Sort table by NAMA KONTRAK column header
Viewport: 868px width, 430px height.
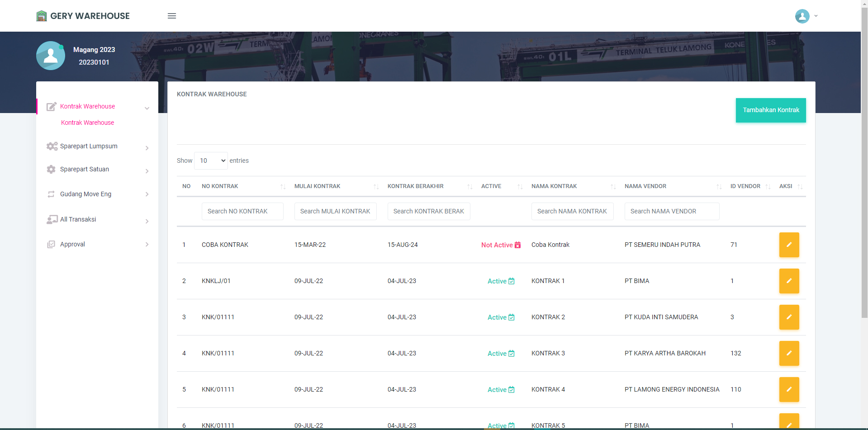554,186
